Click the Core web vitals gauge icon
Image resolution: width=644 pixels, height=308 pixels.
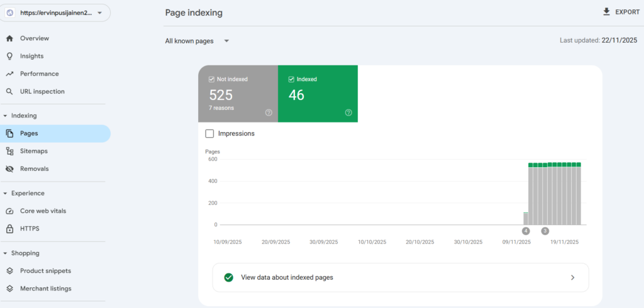[9, 211]
